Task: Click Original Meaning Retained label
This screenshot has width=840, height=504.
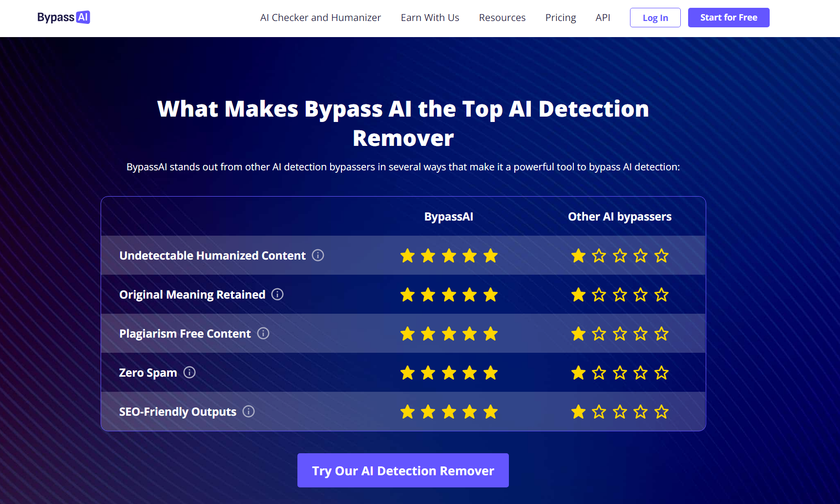Action: [x=192, y=295]
